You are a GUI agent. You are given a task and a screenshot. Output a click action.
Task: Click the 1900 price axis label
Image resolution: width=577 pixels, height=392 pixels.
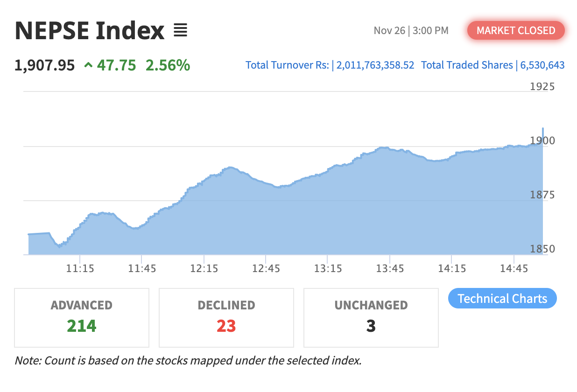pos(542,140)
